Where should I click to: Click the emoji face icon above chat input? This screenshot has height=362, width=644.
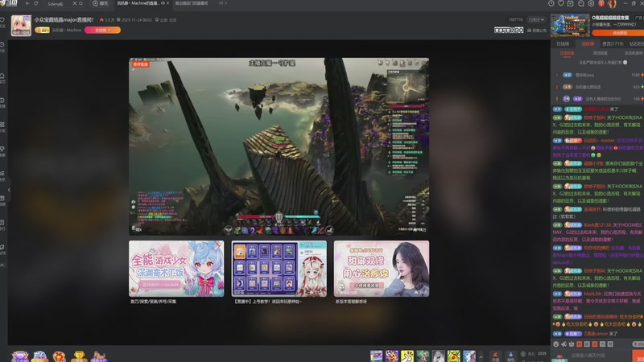(x=556, y=344)
